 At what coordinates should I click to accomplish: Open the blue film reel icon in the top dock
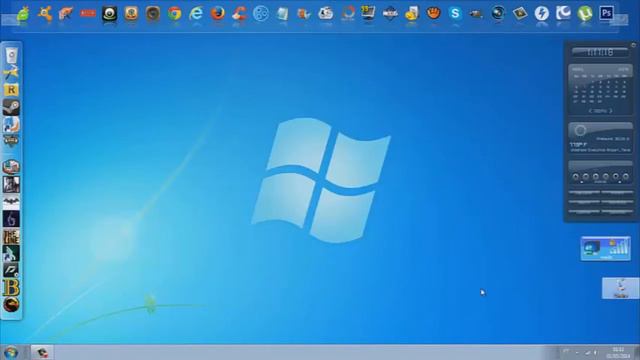point(261,13)
